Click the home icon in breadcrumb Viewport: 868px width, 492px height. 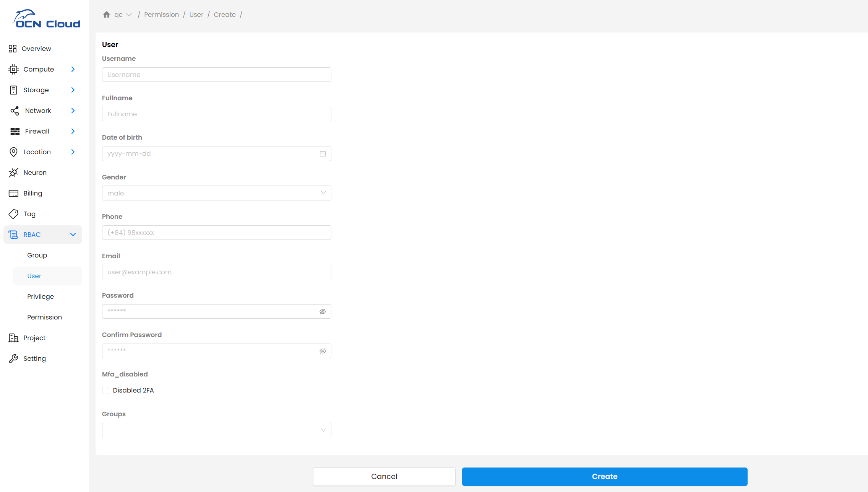coord(107,15)
